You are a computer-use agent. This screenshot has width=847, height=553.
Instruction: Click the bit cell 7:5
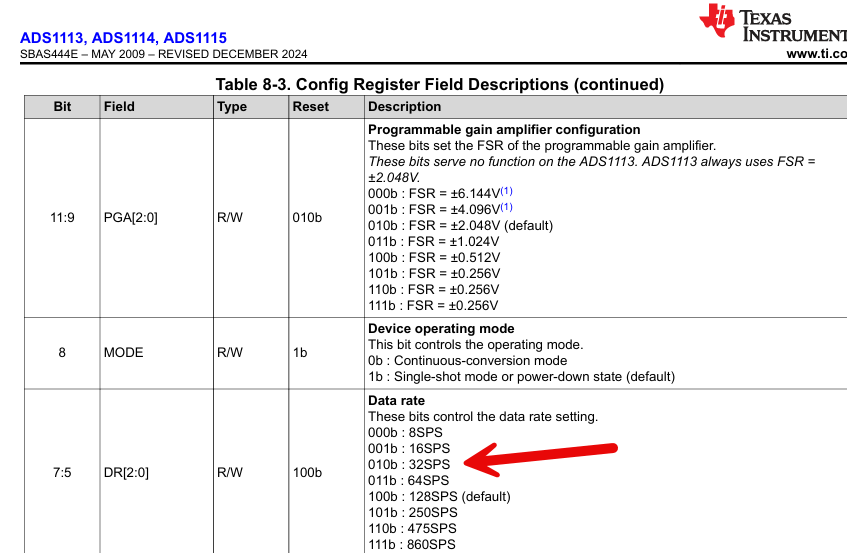click(62, 473)
